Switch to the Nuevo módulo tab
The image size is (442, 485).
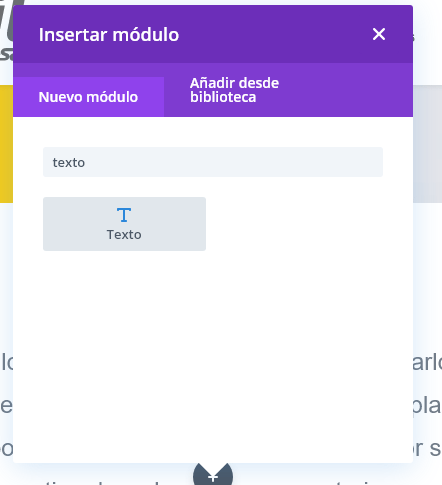click(88, 97)
